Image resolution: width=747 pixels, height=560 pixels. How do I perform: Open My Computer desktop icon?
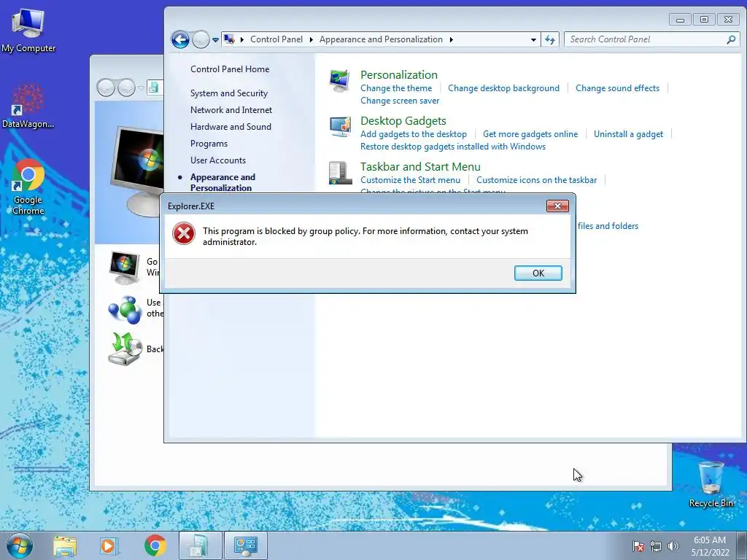[x=28, y=31]
